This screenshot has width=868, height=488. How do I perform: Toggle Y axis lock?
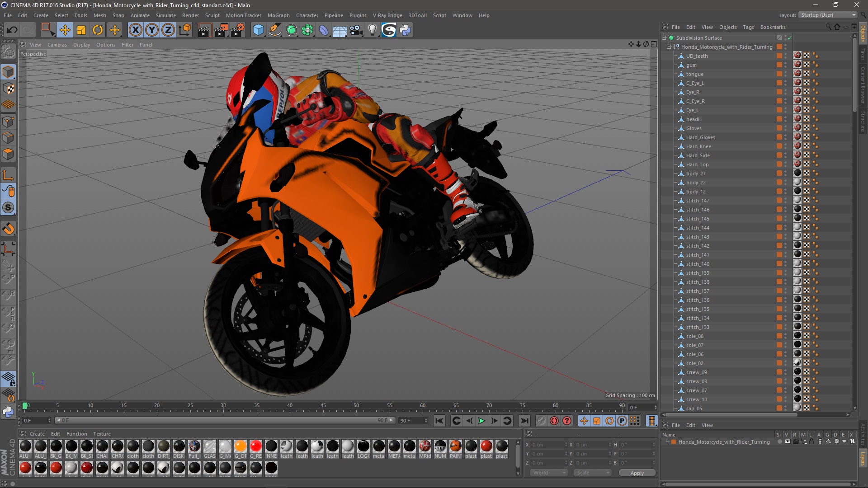[x=152, y=30]
